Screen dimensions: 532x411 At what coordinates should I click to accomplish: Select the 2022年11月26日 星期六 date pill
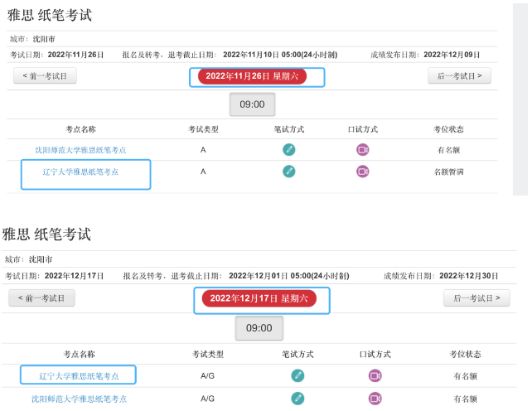coord(252,76)
